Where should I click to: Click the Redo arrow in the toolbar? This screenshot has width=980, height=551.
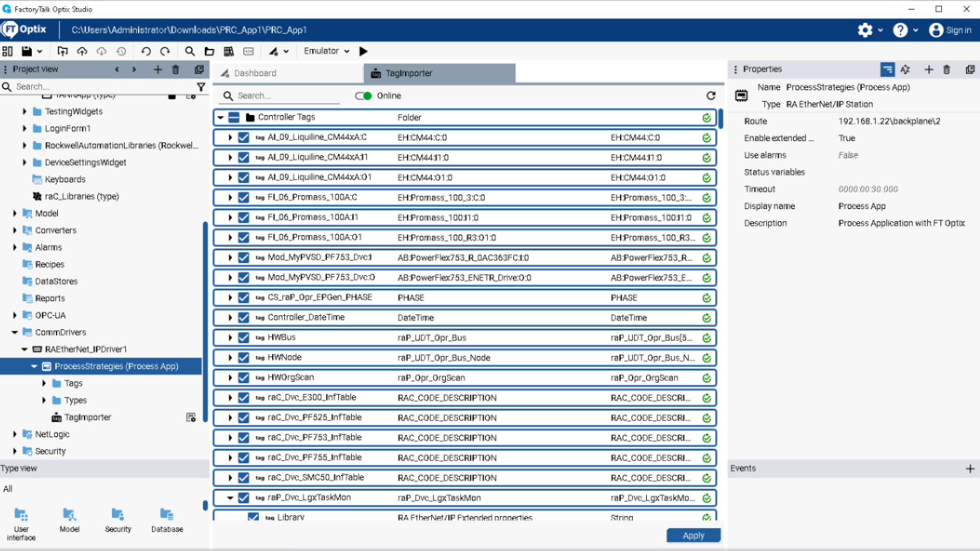click(x=165, y=51)
